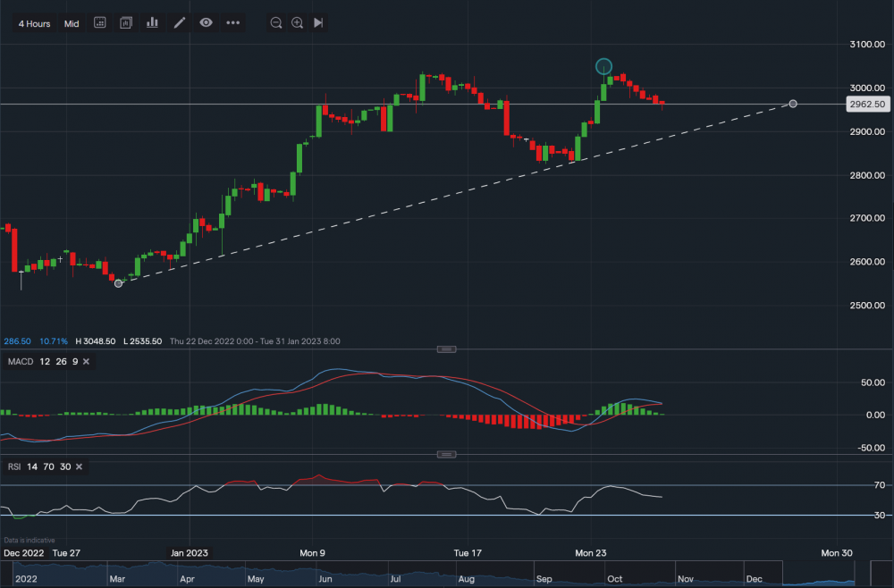Open the 4 Hours timeframe dropdown

click(33, 23)
